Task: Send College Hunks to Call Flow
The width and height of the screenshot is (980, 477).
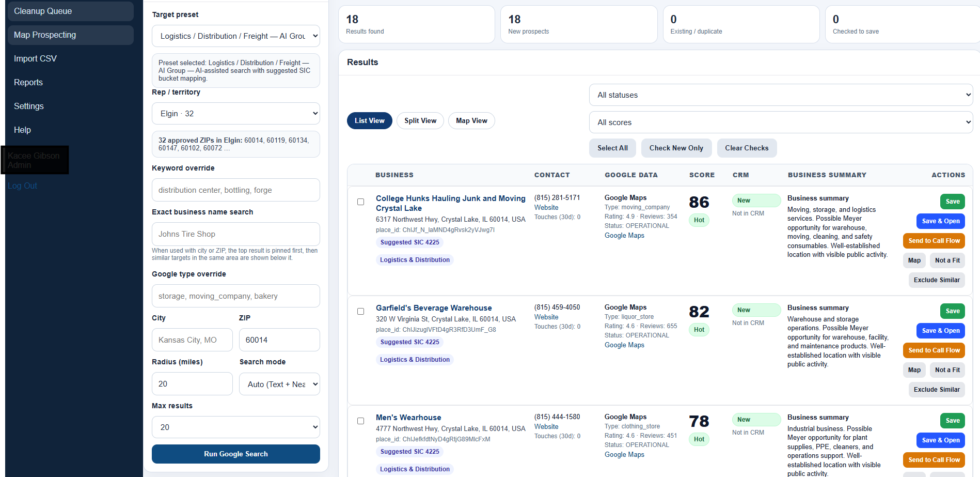Action: 934,241
